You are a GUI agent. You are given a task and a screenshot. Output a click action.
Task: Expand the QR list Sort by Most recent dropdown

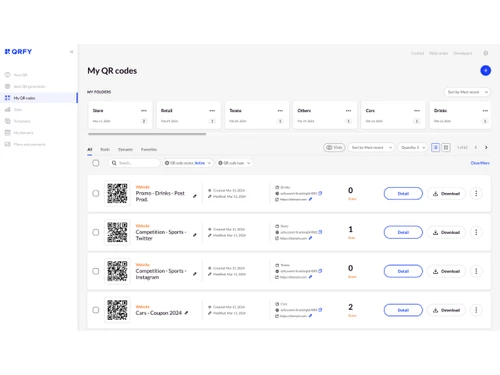(371, 147)
